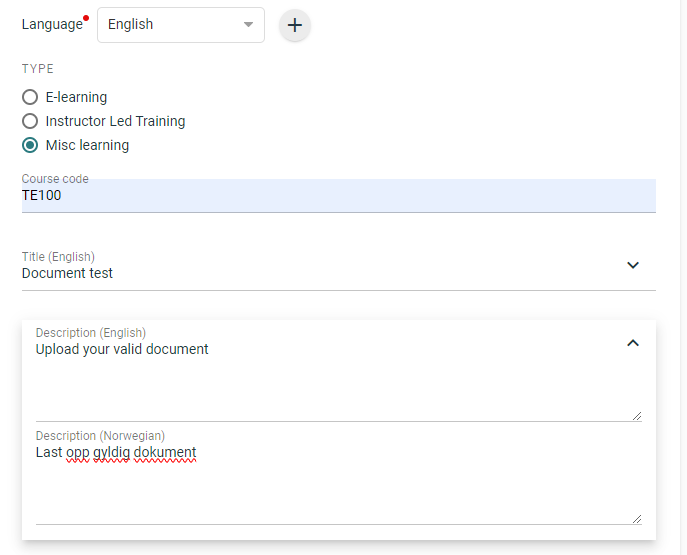Image resolution: width=687 pixels, height=555 pixels.
Task: Collapse the Description panel chevron
Action: coord(633,343)
